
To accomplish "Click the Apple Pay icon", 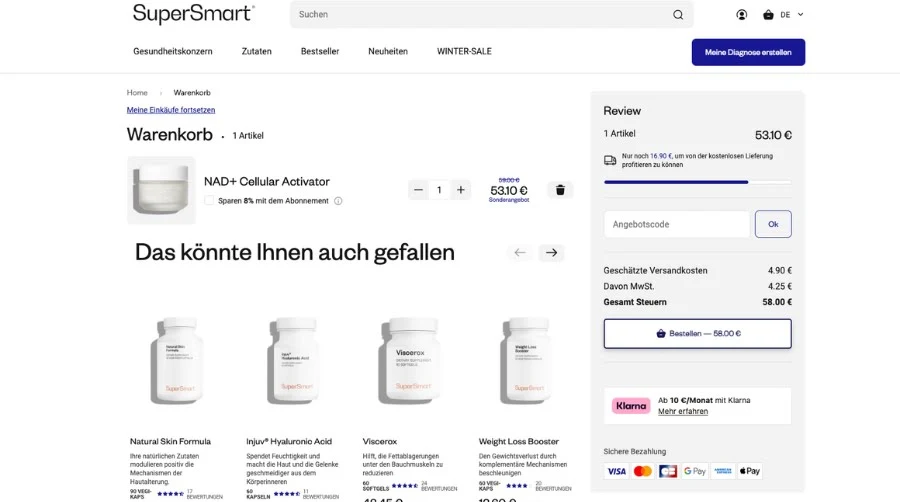I will [750, 471].
